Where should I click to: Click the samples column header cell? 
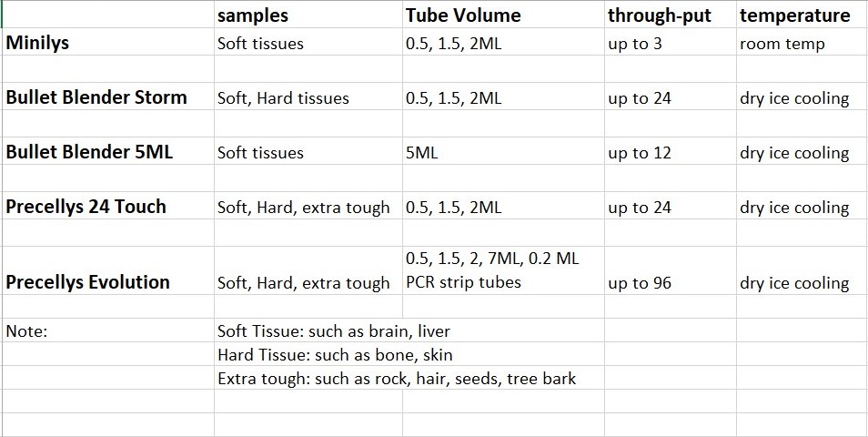click(x=253, y=15)
